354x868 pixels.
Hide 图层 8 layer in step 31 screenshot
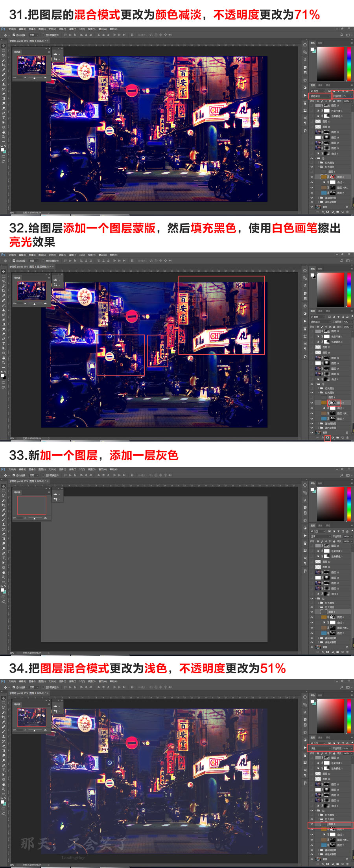tap(312, 177)
